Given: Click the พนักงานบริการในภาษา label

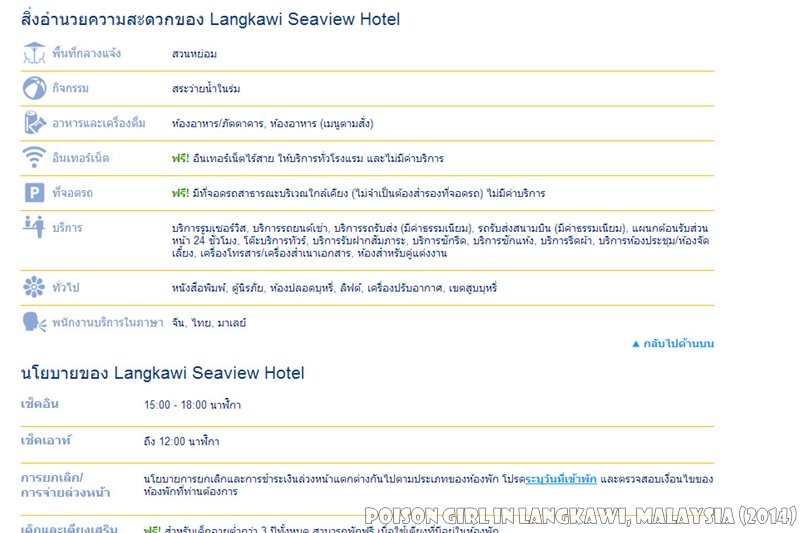Looking at the screenshot, I should pos(108,322).
